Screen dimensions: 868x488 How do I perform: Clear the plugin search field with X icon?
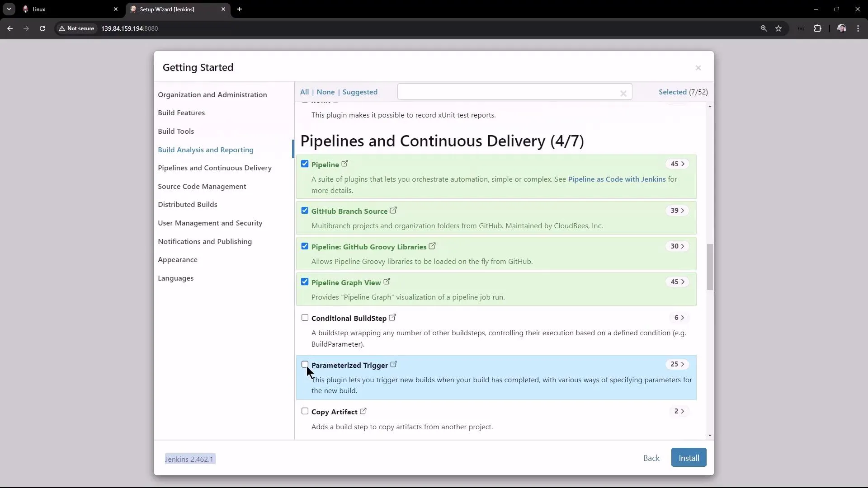coord(623,94)
